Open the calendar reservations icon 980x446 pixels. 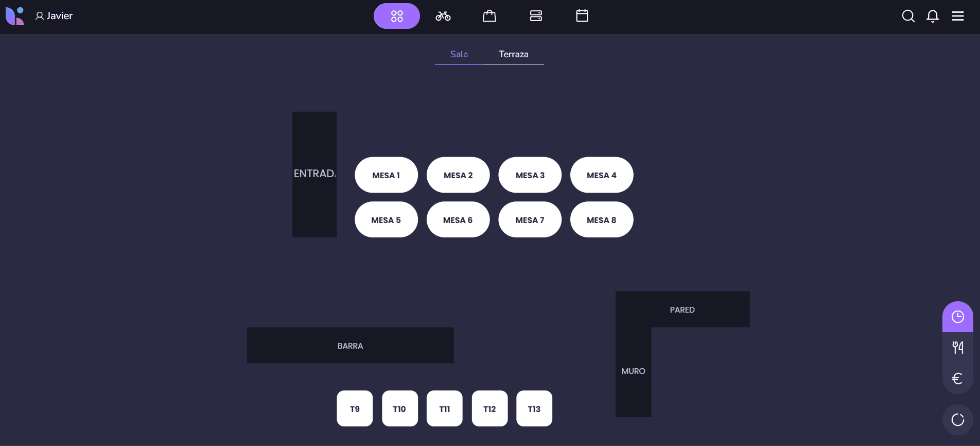[582, 16]
